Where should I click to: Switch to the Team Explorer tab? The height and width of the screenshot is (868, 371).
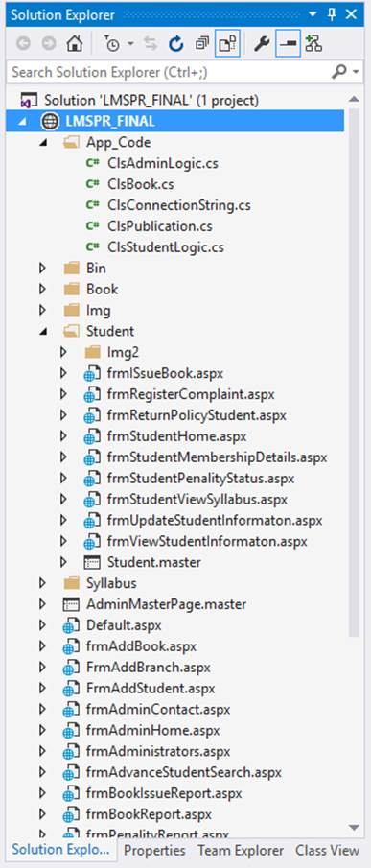coord(241,851)
